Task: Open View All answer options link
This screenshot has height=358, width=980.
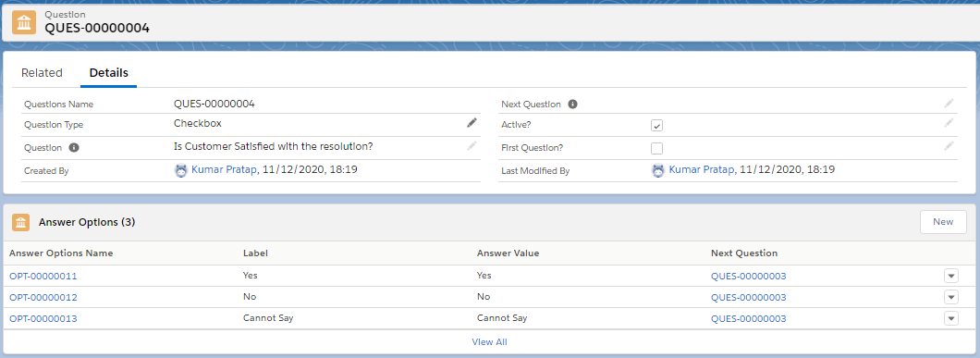Action: [x=489, y=341]
